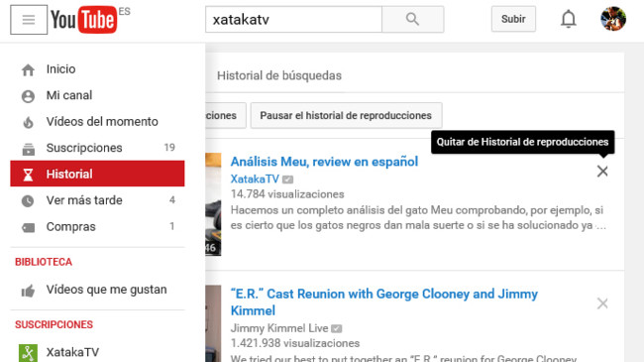Open the hamburger guide menu
The width and height of the screenshot is (644, 362).
pyautogui.click(x=29, y=19)
